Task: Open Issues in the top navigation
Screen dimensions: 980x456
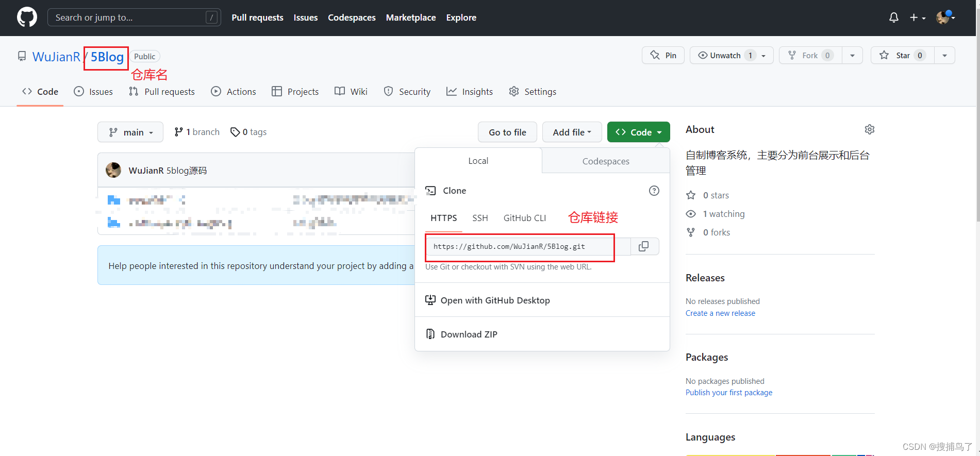Action: point(306,18)
